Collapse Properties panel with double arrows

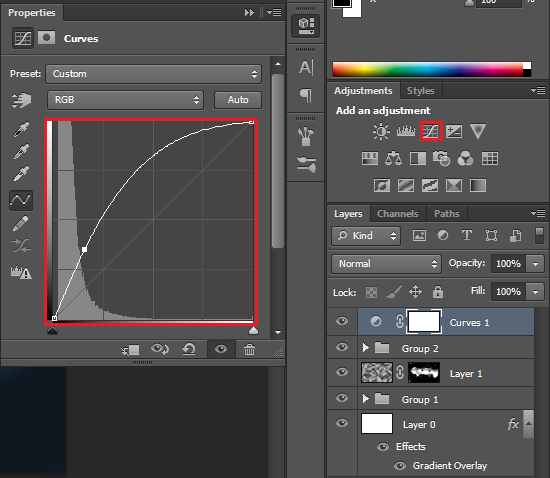(x=249, y=13)
